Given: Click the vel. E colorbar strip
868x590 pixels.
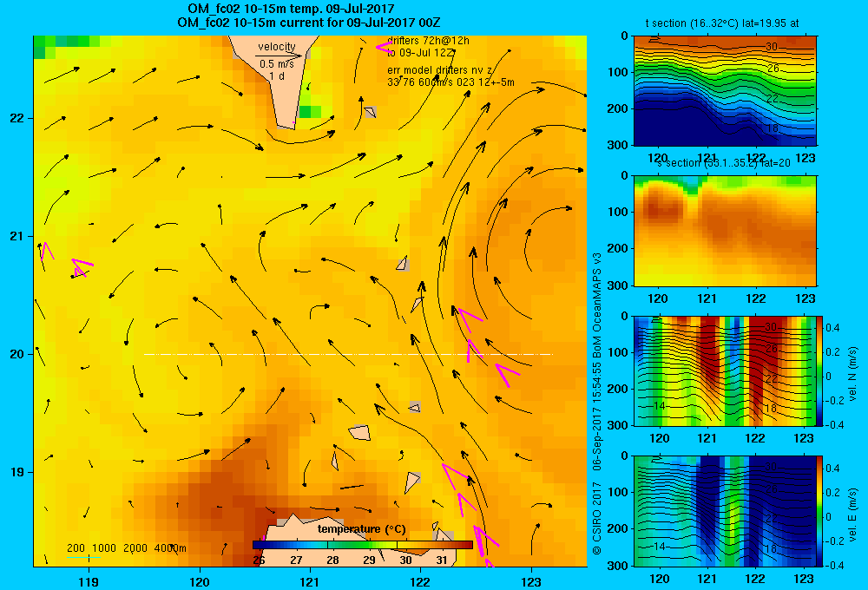Looking at the screenshot, I should [x=820, y=511].
